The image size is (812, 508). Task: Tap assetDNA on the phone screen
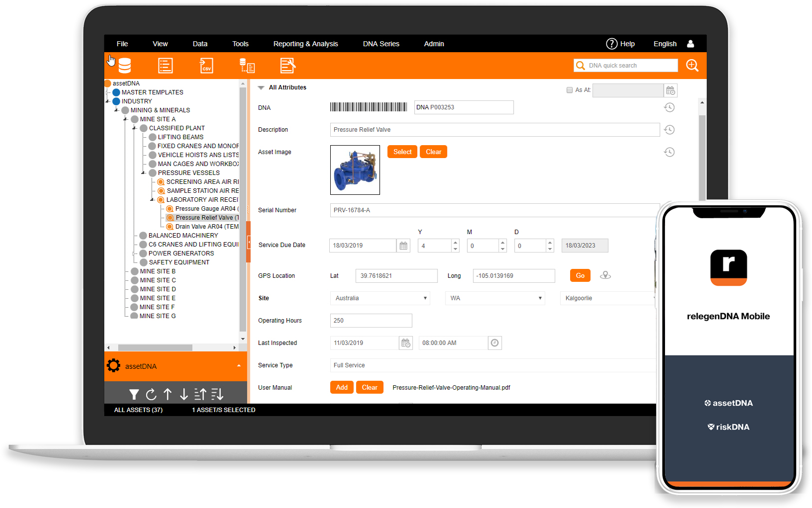pos(729,403)
